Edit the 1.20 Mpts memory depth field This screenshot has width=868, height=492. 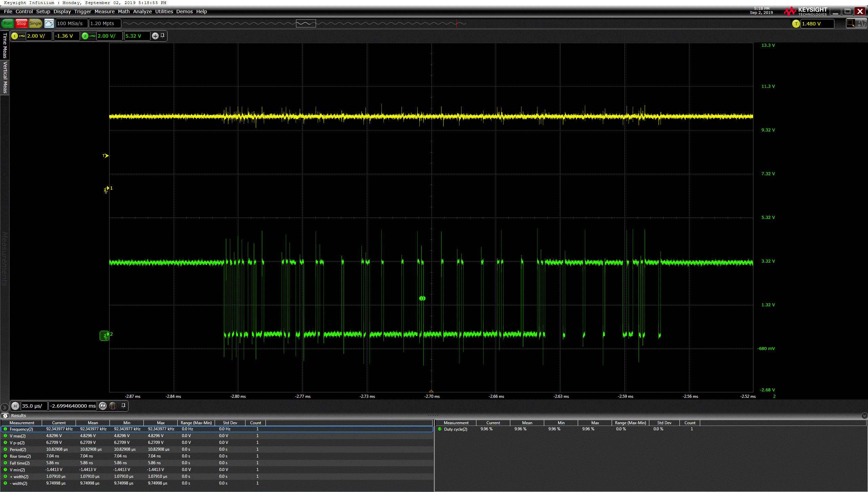(x=105, y=23)
